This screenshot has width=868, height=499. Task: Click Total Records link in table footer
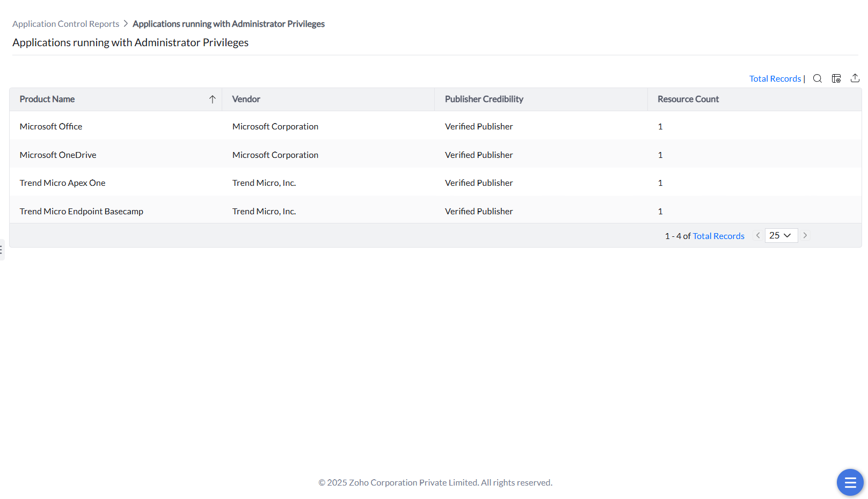tap(719, 236)
